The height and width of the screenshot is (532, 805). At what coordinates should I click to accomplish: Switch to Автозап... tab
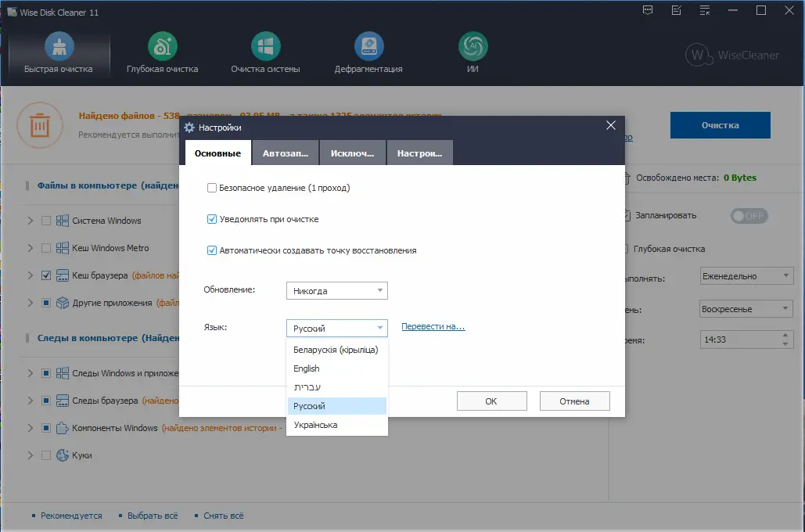pos(286,153)
